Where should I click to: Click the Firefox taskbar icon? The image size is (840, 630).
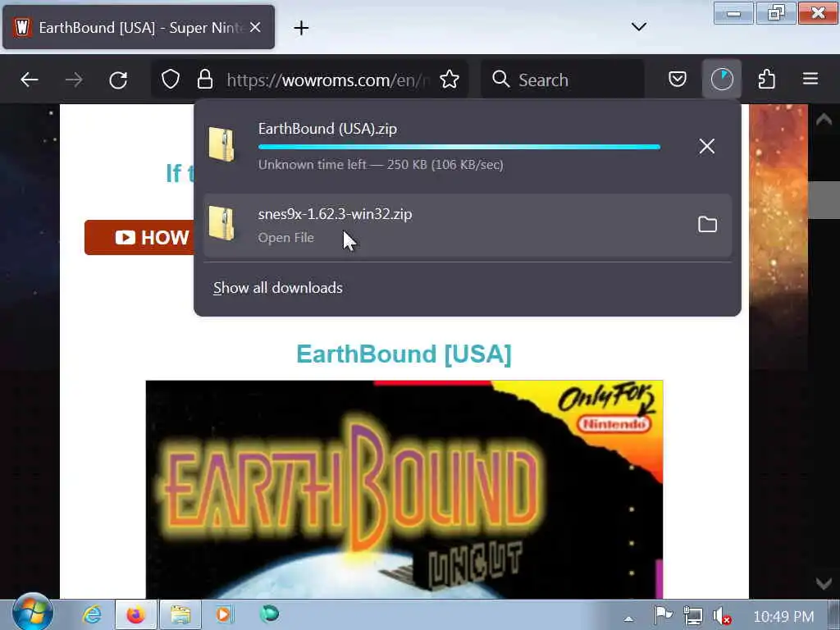(x=136, y=614)
